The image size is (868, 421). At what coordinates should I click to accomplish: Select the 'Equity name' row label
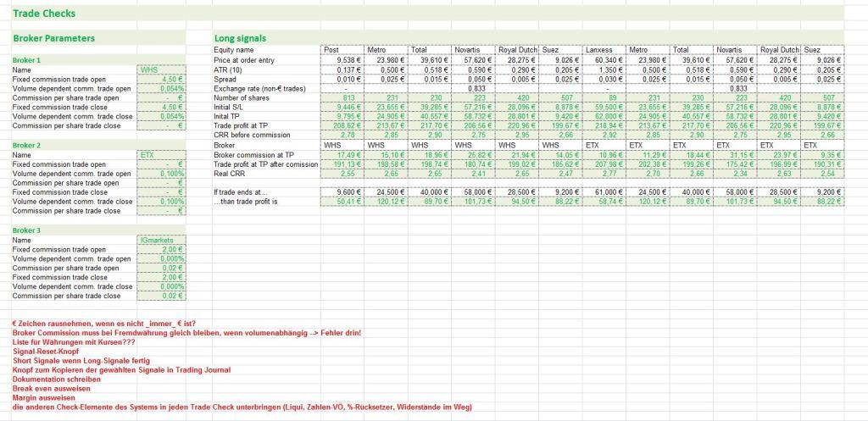click(x=232, y=50)
